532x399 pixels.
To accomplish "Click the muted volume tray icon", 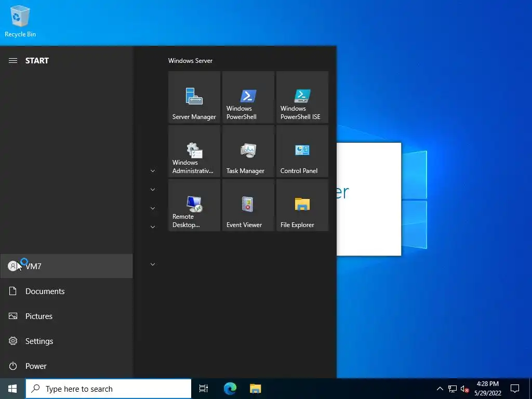I will tap(464, 389).
